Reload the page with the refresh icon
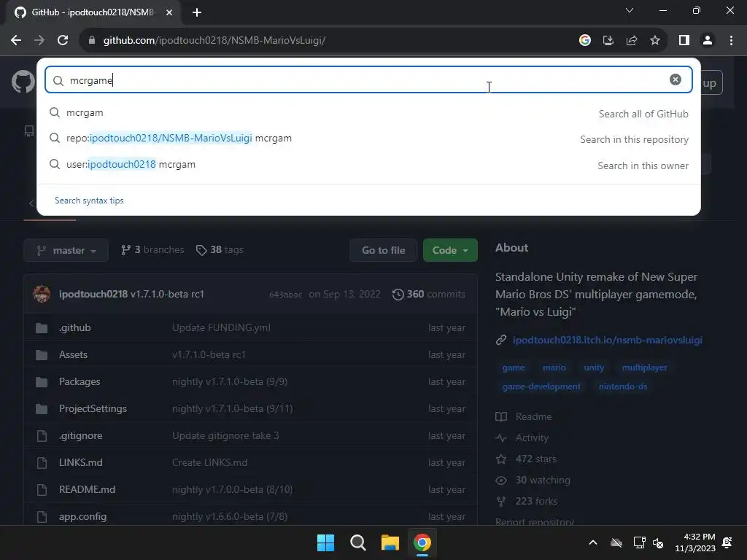 63,41
